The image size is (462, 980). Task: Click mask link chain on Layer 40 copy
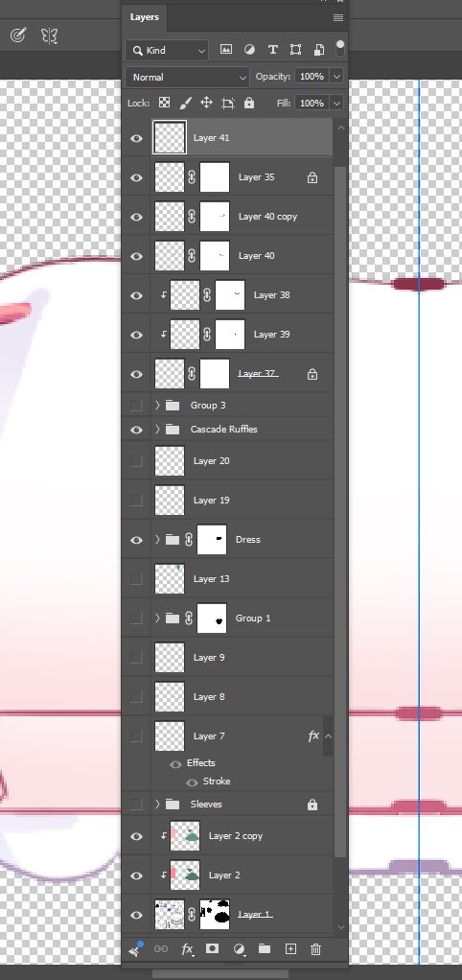192,217
